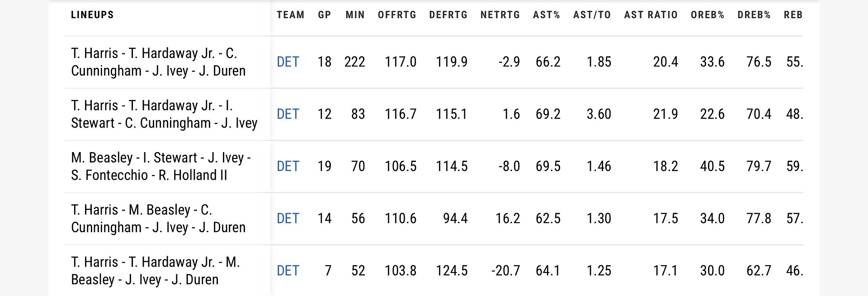Sort by OFFRTG column header
Image resolution: width=868 pixels, height=296 pixels.
(x=397, y=15)
